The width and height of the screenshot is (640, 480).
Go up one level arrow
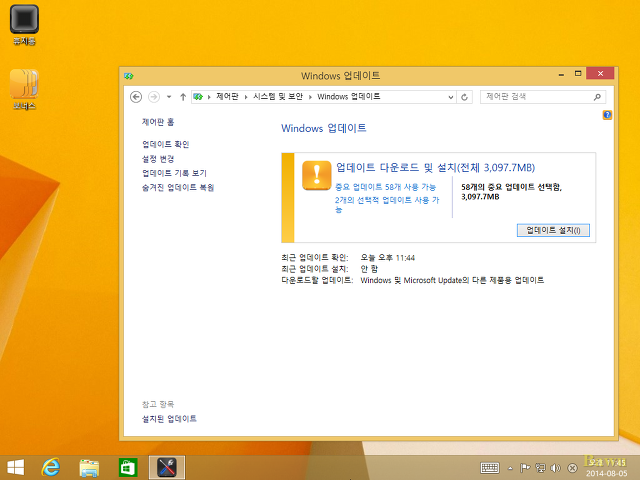point(183,97)
